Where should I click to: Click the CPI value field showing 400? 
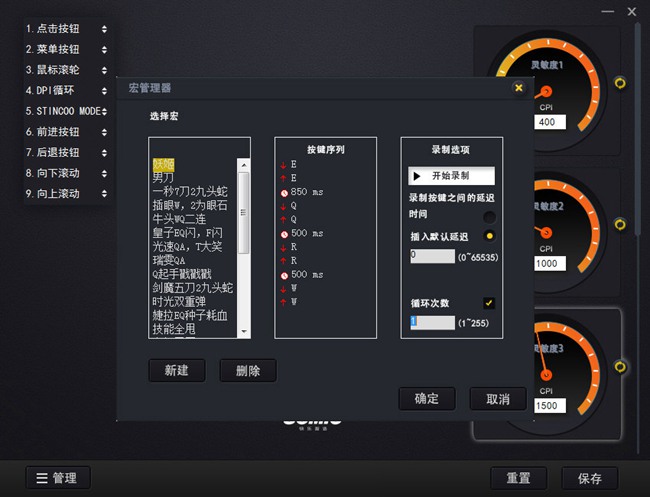click(550, 122)
